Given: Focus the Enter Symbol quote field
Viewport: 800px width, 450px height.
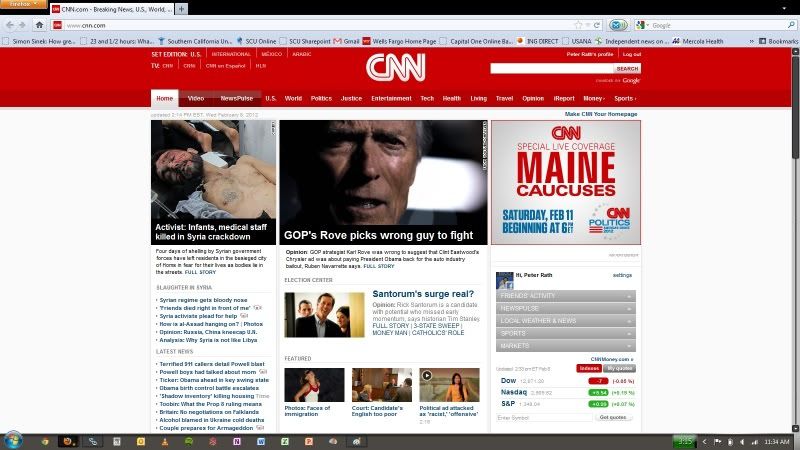Looking at the screenshot, I should pos(544,417).
